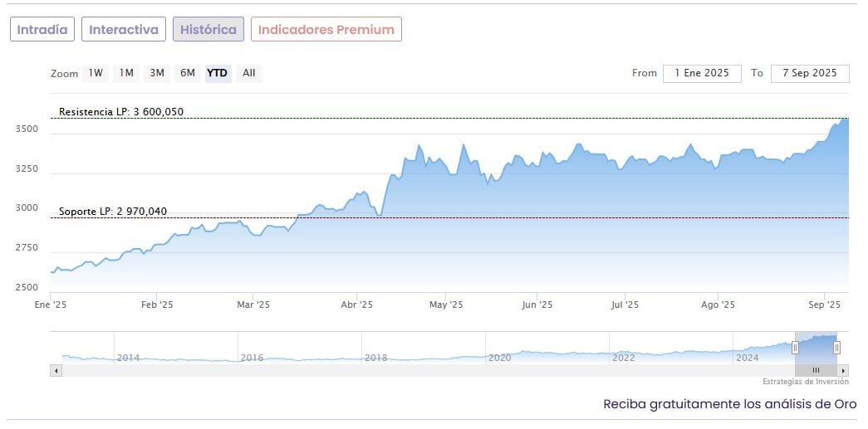Viewport: 868px width, 429px height.
Task: Click Reciba gratuitamente los análisis de Oro
Action: [x=729, y=404]
